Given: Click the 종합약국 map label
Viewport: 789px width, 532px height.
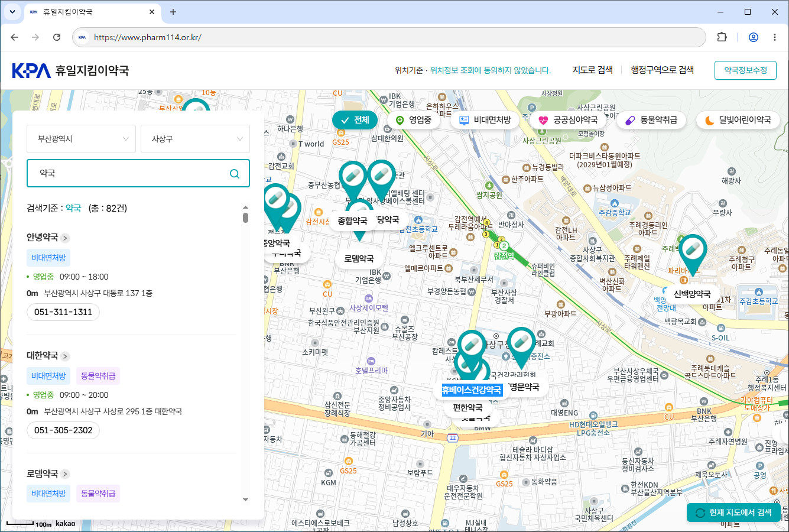Looking at the screenshot, I should pos(352,220).
